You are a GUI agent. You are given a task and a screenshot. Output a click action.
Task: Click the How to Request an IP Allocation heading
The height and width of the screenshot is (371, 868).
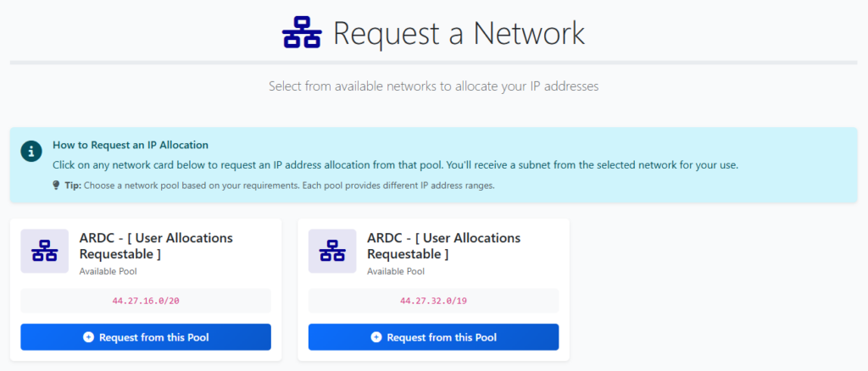[131, 145]
